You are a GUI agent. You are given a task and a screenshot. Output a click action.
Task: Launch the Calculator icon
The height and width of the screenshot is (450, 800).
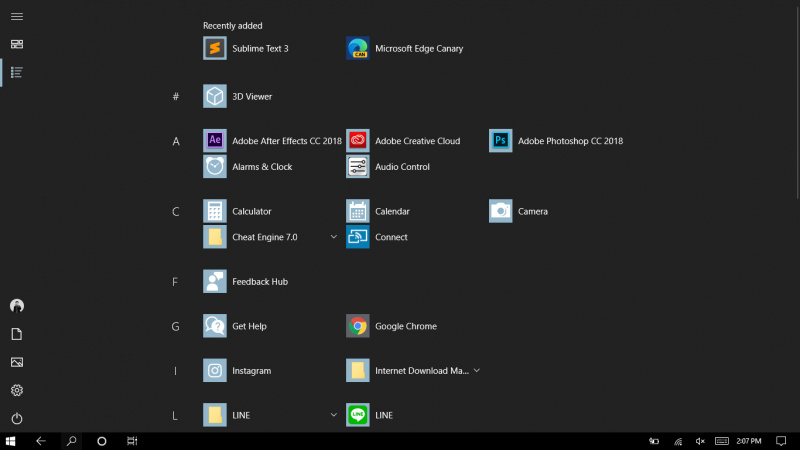tap(215, 211)
